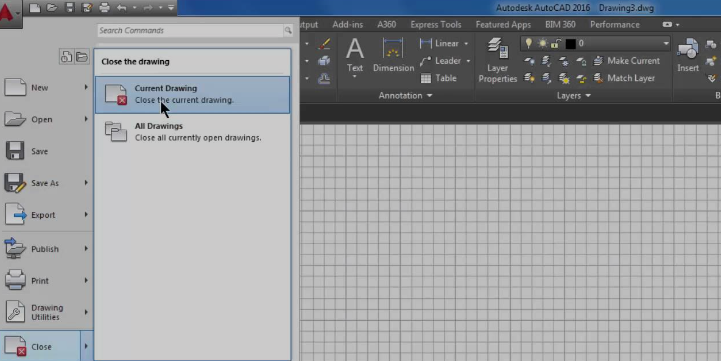Switch to the A360 ribbon tab
Image resolution: width=721 pixels, height=361 pixels.
pyautogui.click(x=386, y=25)
